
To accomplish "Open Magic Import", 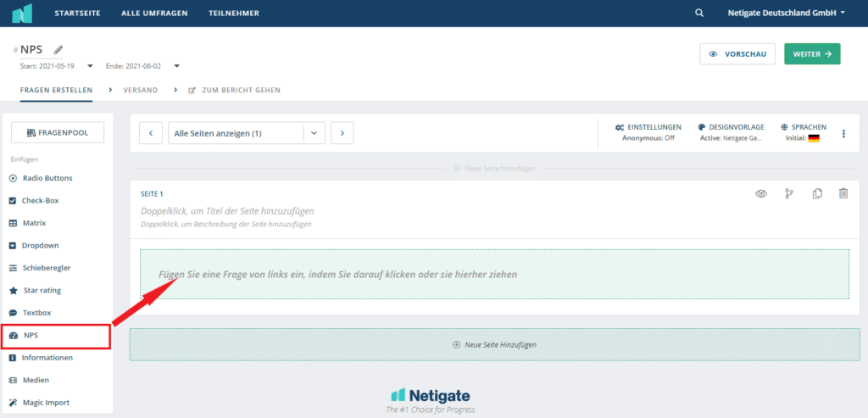I will click(39, 403).
